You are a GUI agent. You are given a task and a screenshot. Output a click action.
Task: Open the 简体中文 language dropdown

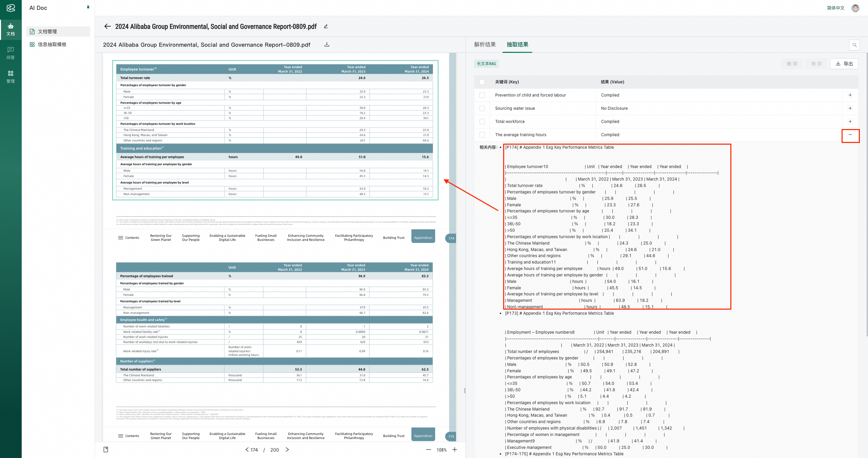coord(835,8)
